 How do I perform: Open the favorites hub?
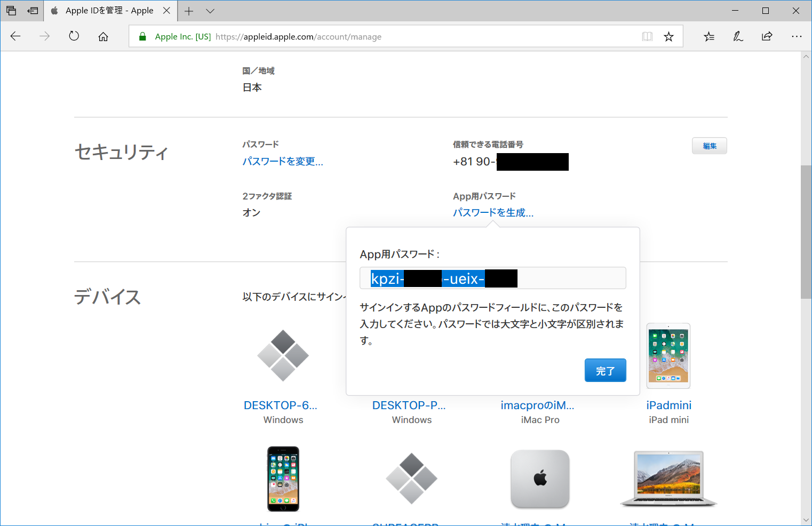[x=709, y=36]
